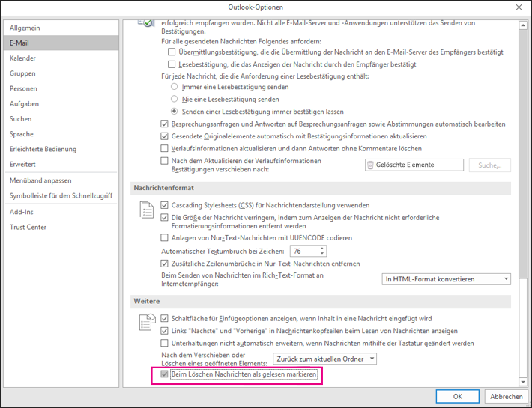Image resolution: width=532 pixels, height=408 pixels.
Task: Go to Erleichterte Bedienung
Action: (61, 149)
